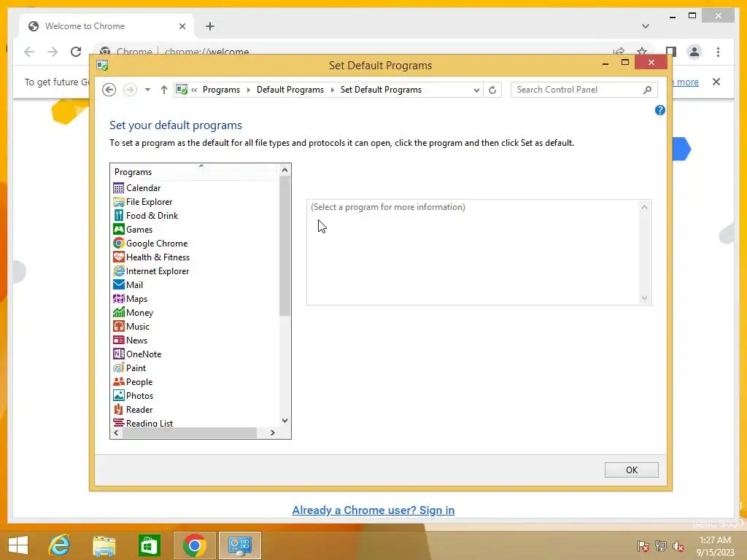This screenshot has height=560, width=747.
Task: Select the Calendar program icon
Action: [x=119, y=188]
